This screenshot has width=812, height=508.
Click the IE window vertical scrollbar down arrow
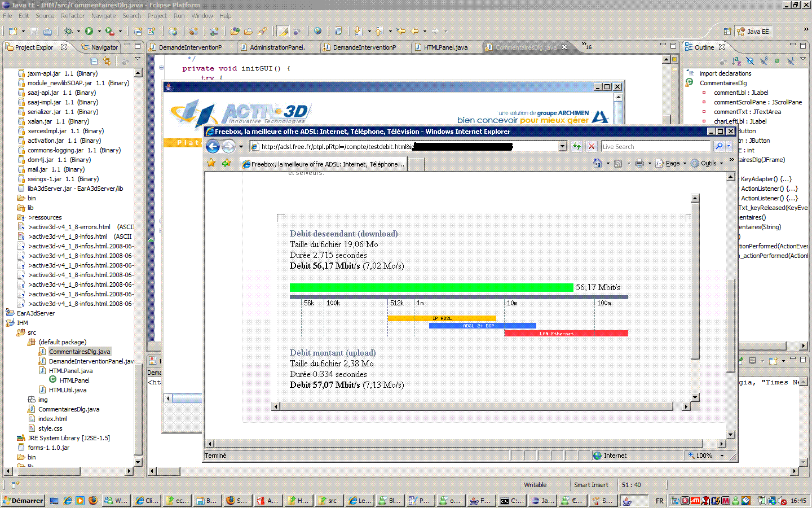731,435
